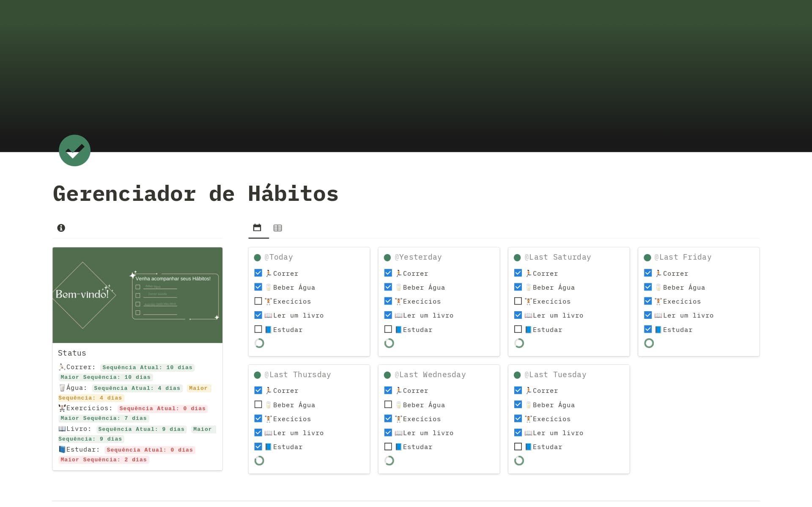812x507 pixels.
Task: Click the green status dot on @Today card
Action: pyautogui.click(x=258, y=257)
